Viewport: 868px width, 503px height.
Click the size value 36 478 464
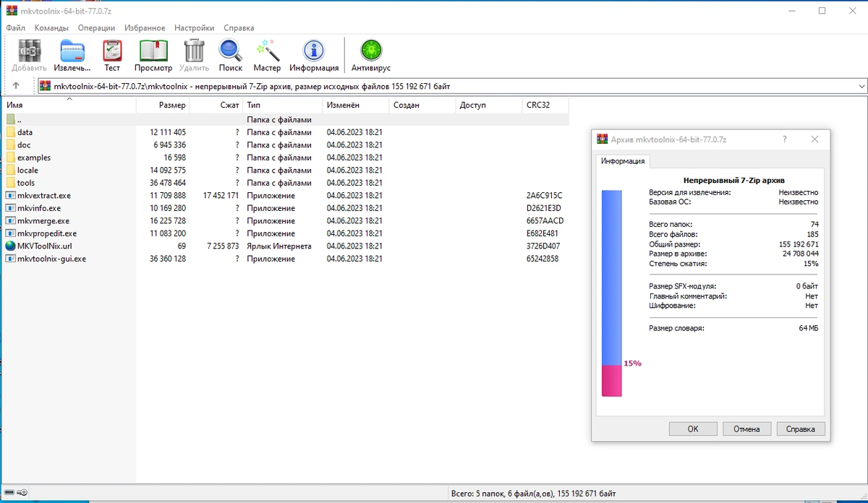pyautogui.click(x=168, y=183)
